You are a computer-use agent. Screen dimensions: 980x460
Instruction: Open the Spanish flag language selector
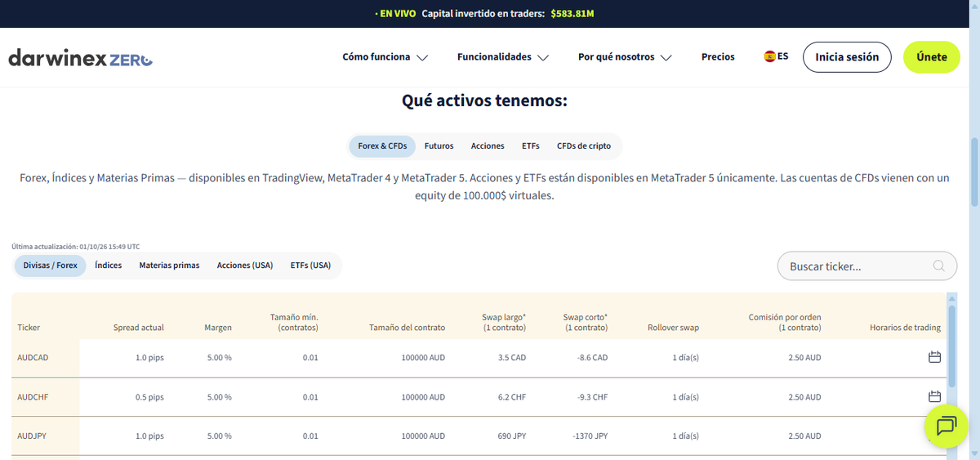point(776,56)
